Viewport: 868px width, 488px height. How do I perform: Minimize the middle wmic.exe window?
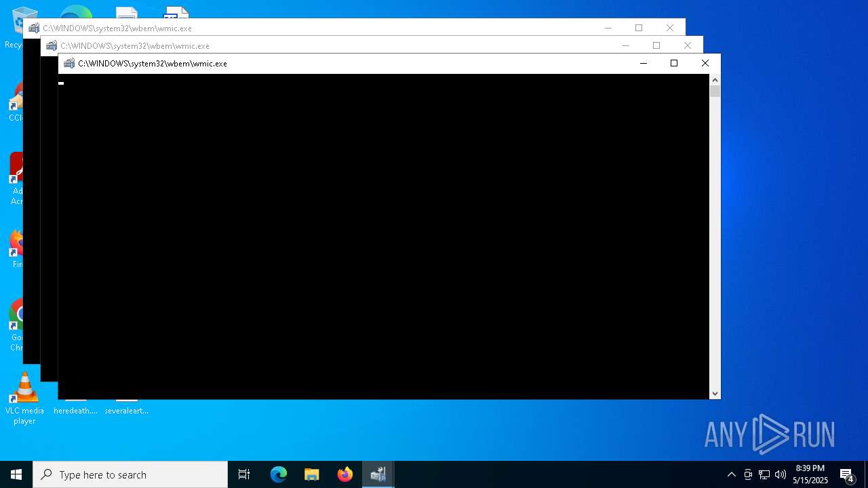click(x=626, y=45)
